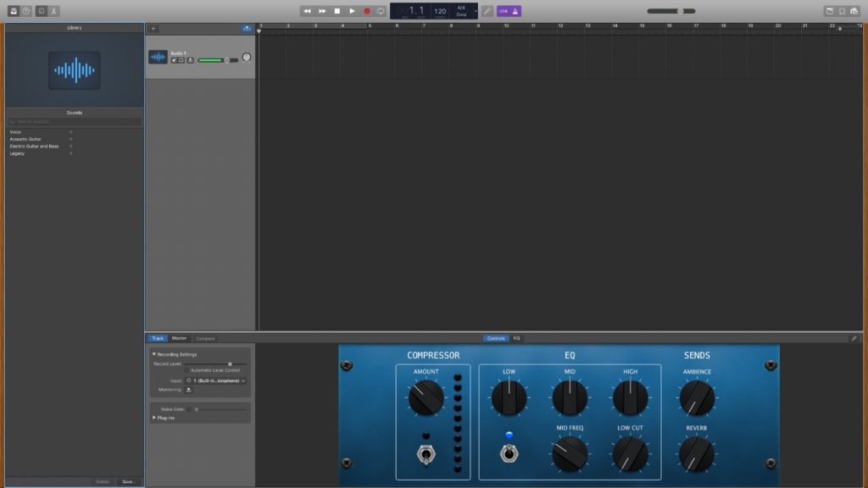Viewport: 868px width, 488px height.
Task: Open the Editors scissors icon
Action: [x=53, y=11]
